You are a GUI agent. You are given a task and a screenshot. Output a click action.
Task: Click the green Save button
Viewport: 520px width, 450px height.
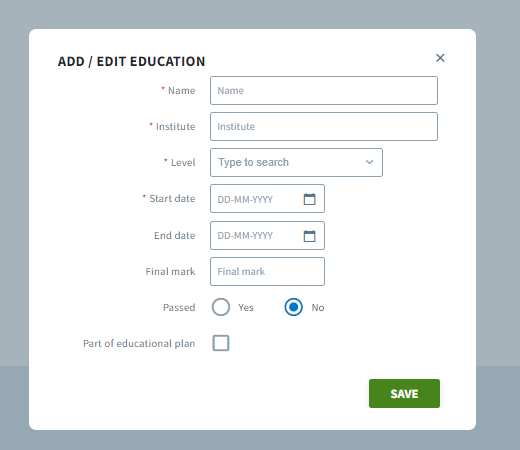coord(404,393)
